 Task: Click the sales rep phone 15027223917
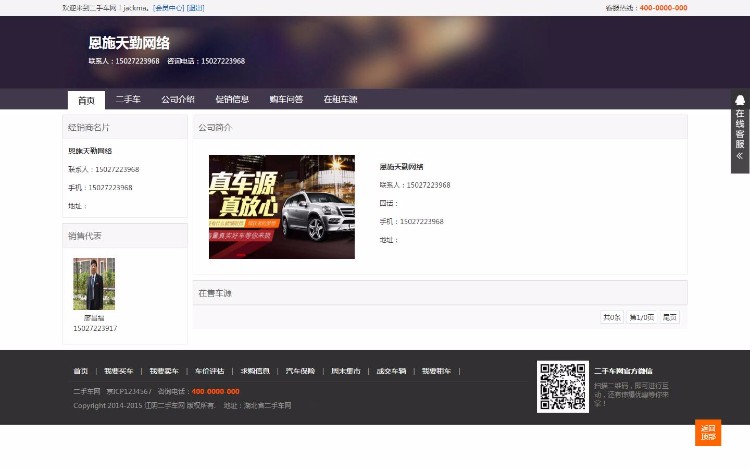click(x=95, y=328)
